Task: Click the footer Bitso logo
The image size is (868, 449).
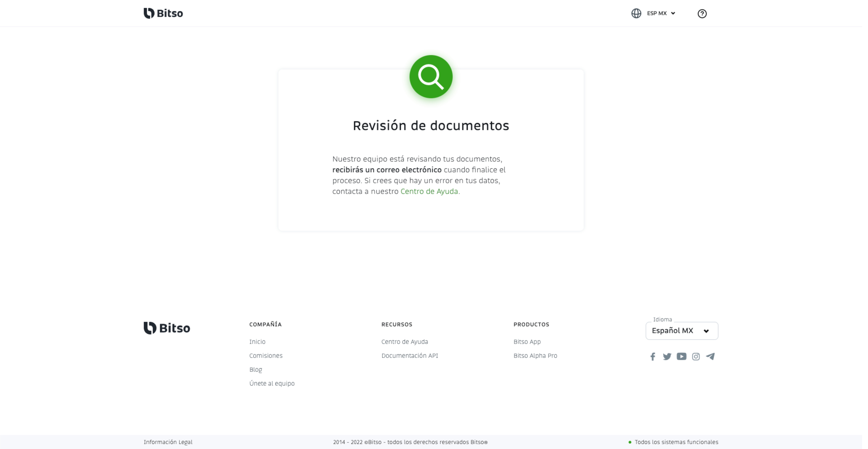Action: (167, 328)
